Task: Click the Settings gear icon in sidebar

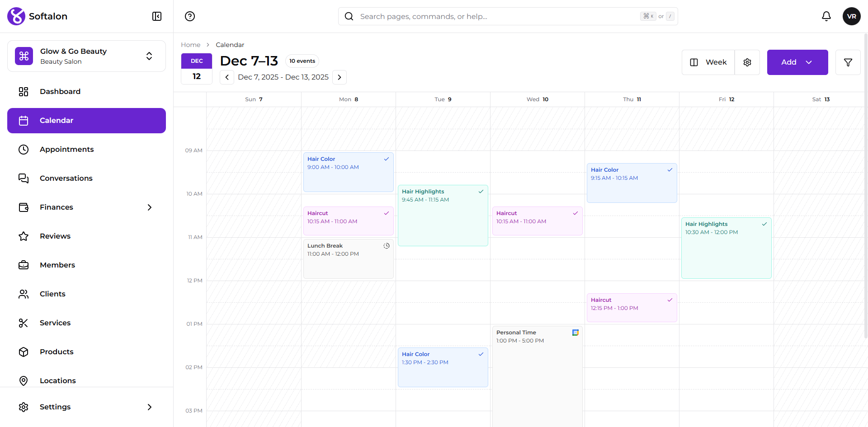Action: click(x=24, y=407)
